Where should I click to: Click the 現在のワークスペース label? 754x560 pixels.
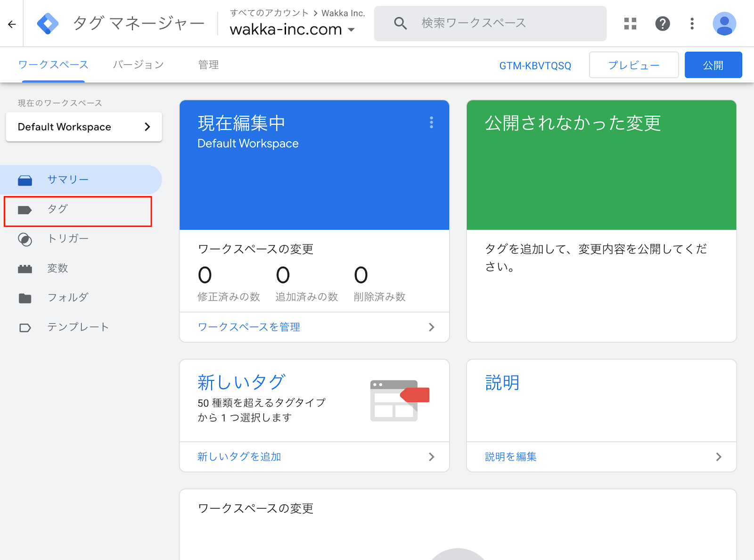coord(60,103)
